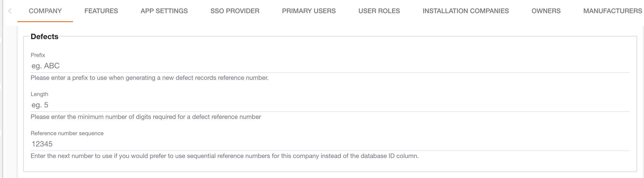
Task: Switch to the FEATURES tab
Action: coord(101,11)
